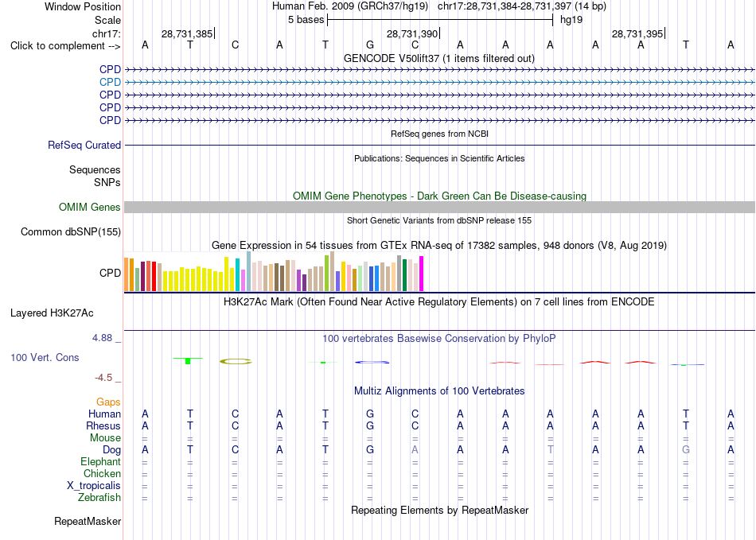Click the cyan bar in GTEx expression chart
Screen dimensions: 756x540
click(237, 274)
